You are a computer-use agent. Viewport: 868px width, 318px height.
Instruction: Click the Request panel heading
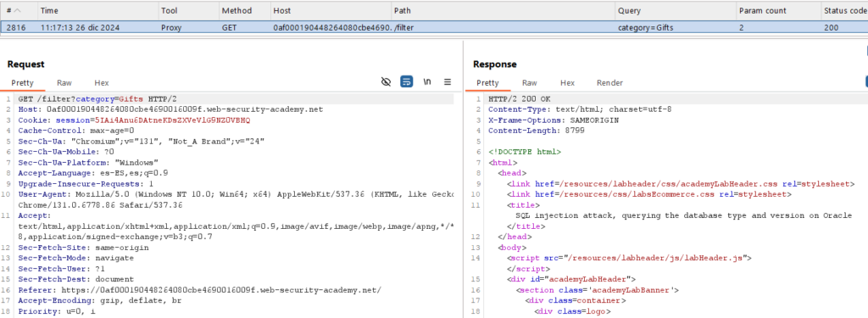(x=25, y=64)
